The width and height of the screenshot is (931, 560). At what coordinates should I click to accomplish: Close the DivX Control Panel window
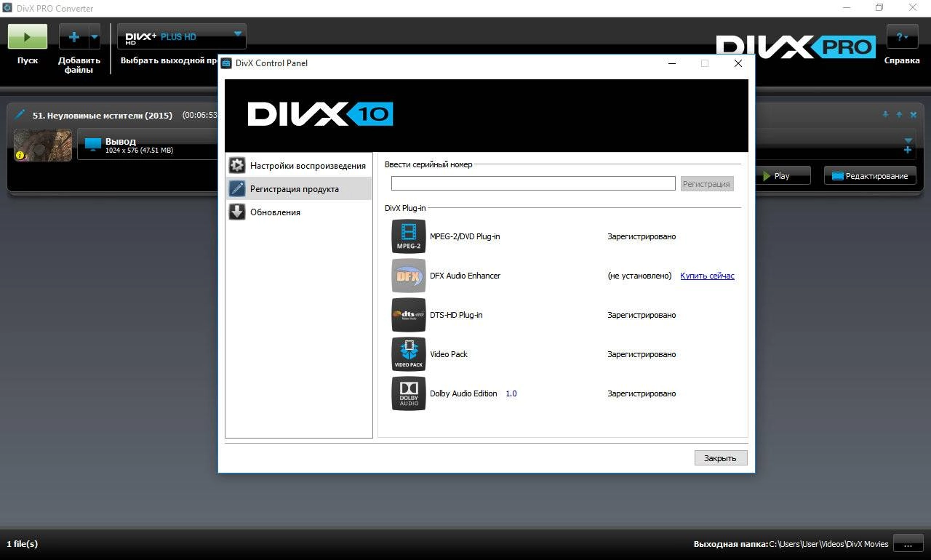(738, 63)
